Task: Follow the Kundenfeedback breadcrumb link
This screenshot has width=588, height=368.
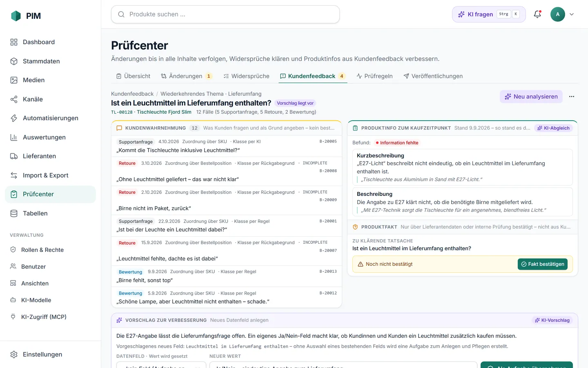Action: (132, 94)
